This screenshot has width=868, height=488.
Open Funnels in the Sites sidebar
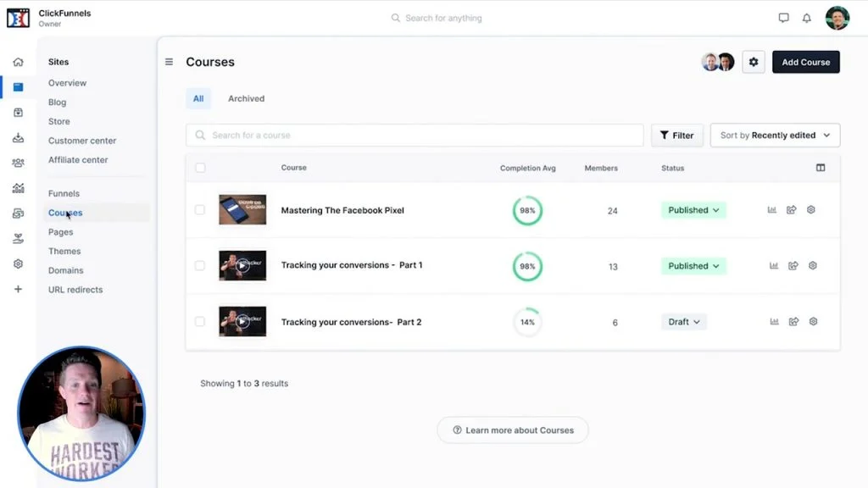(x=64, y=193)
